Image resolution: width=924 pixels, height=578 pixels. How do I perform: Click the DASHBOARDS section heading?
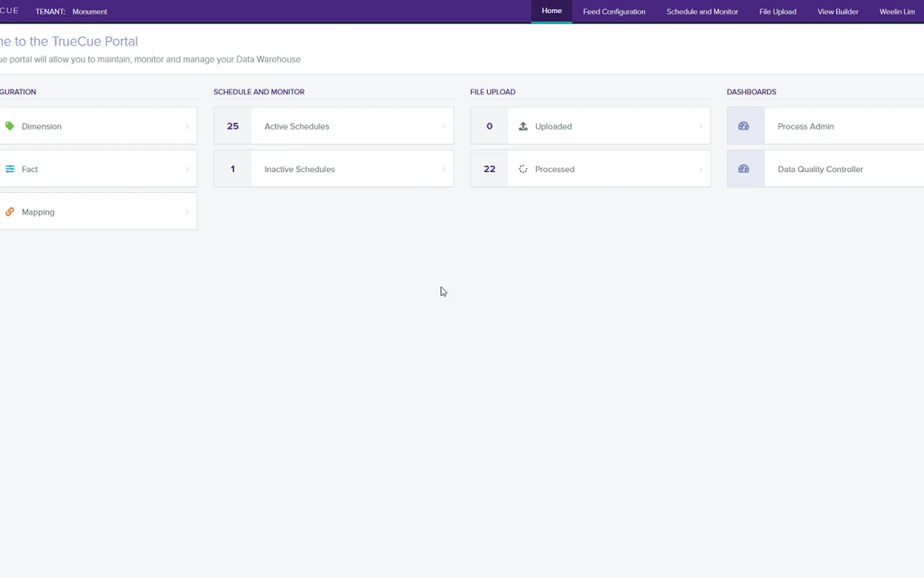click(751, 92)
